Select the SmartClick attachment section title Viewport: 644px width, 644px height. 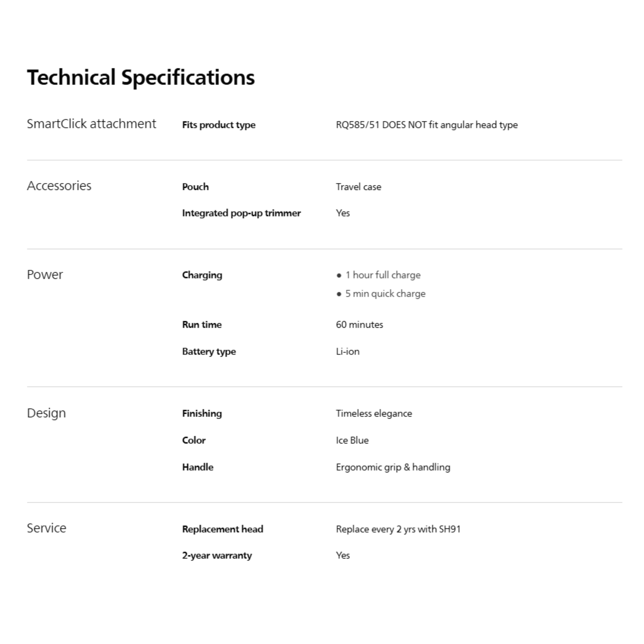(91, 124)
